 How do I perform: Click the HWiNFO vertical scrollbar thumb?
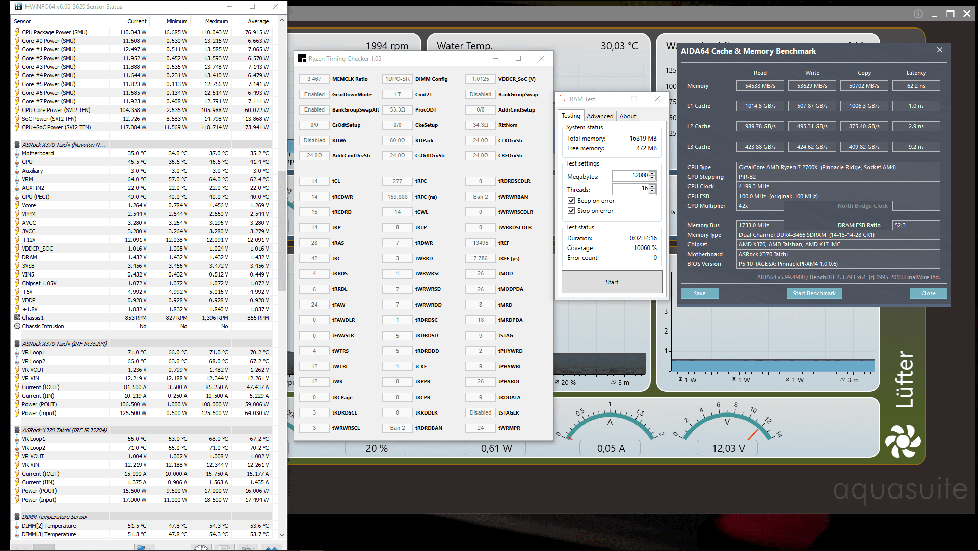(282, 229)
